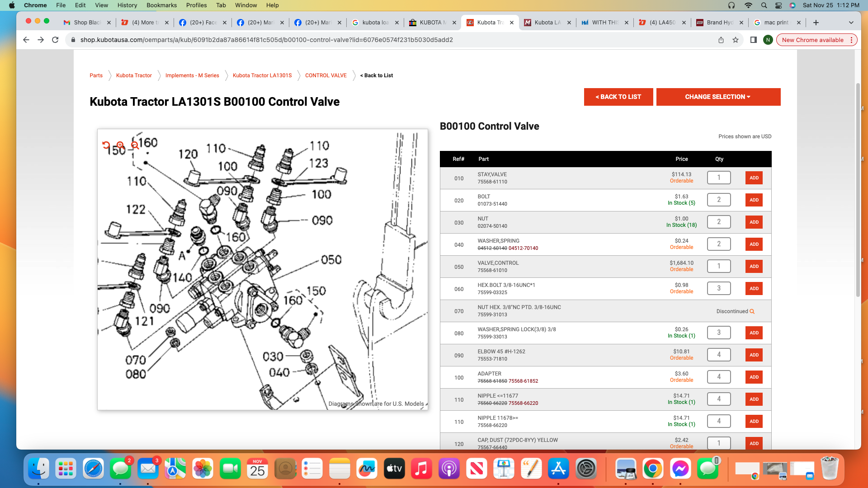The width and height of the screenshot is (868, 488).
Task: Open Chrome side panel icon
Action: 753,40
